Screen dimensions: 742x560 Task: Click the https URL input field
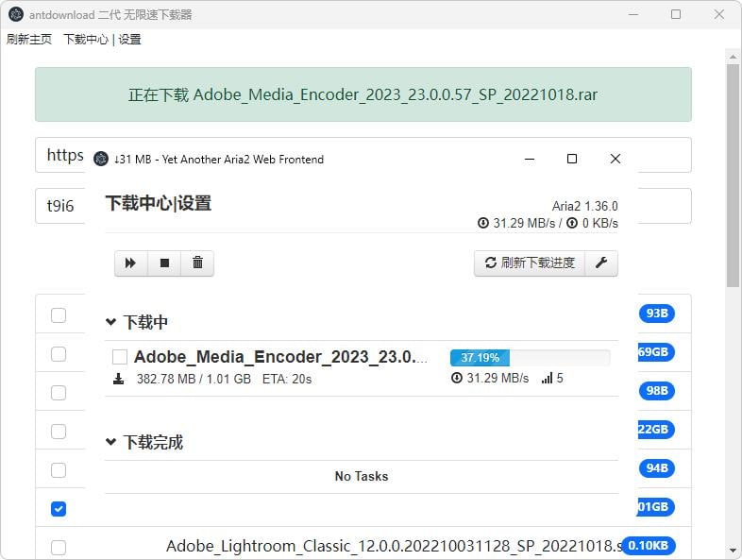pyautogui.click(x=363, y=155)
